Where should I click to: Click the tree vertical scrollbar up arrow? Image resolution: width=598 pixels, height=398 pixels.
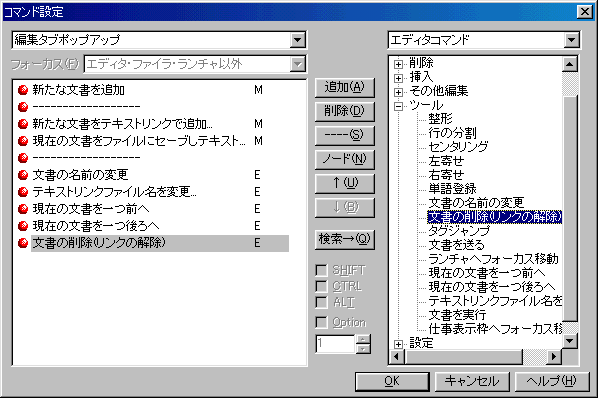(x=570, y=64)
